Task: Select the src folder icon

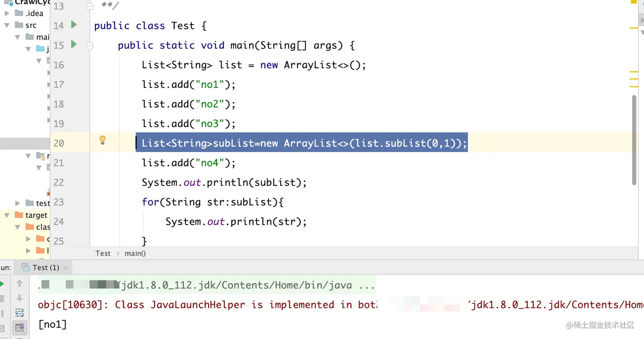Action: 19,25
